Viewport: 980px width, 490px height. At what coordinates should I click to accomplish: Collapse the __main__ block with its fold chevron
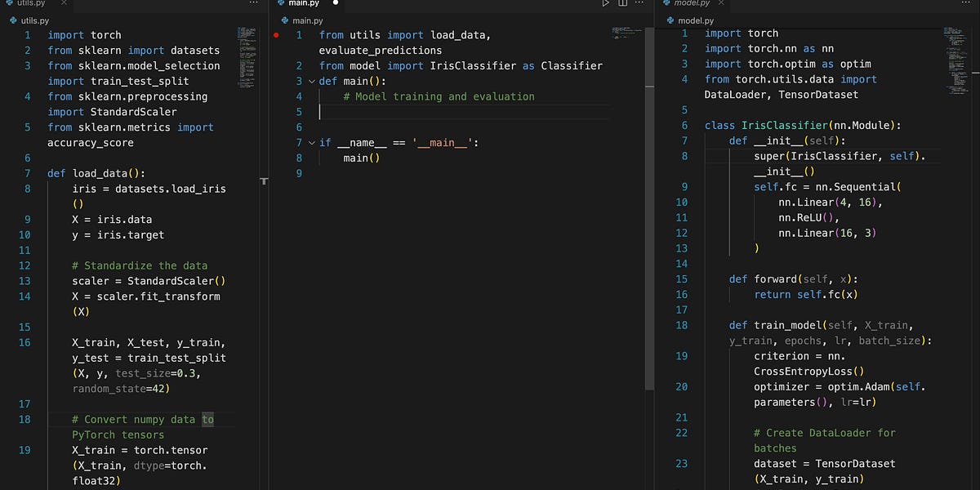[311, 142]
